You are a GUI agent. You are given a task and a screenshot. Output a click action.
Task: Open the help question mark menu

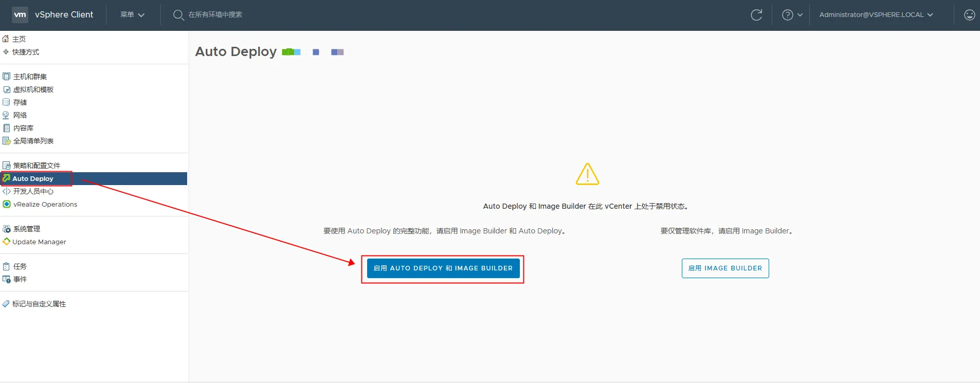click(x=787, y=15)
